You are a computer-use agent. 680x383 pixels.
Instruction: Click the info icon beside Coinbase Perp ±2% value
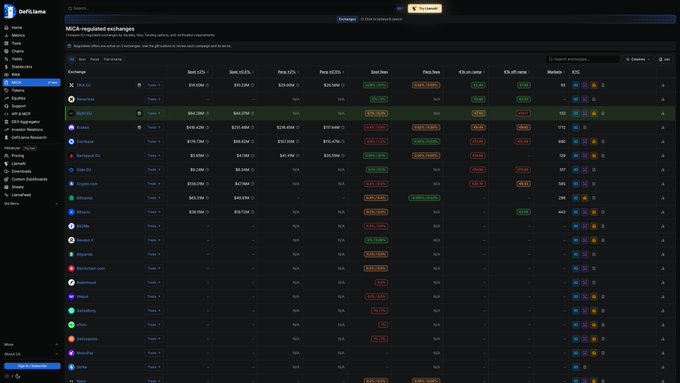298,141
